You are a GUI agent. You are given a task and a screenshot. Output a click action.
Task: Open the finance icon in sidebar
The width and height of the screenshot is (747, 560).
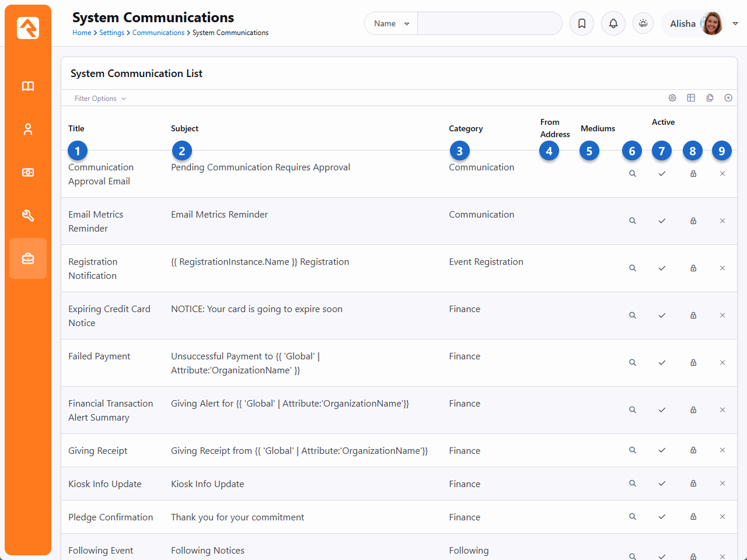28,173
